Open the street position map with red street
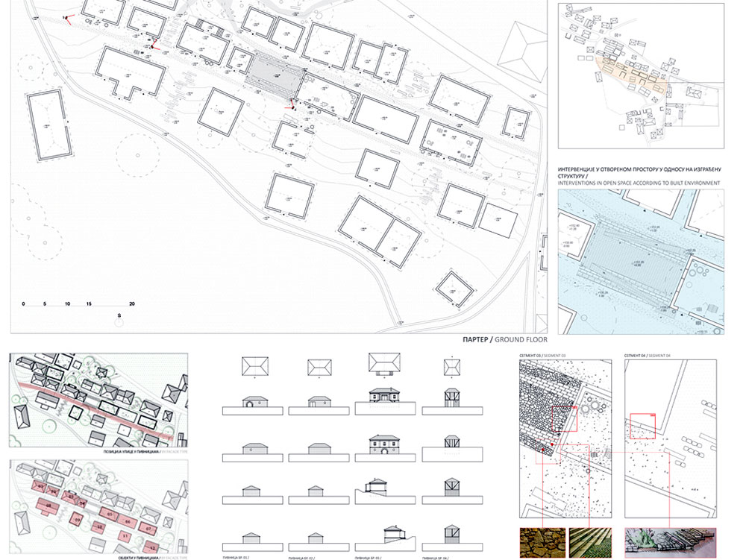746x560 pixels. (98, 400)
